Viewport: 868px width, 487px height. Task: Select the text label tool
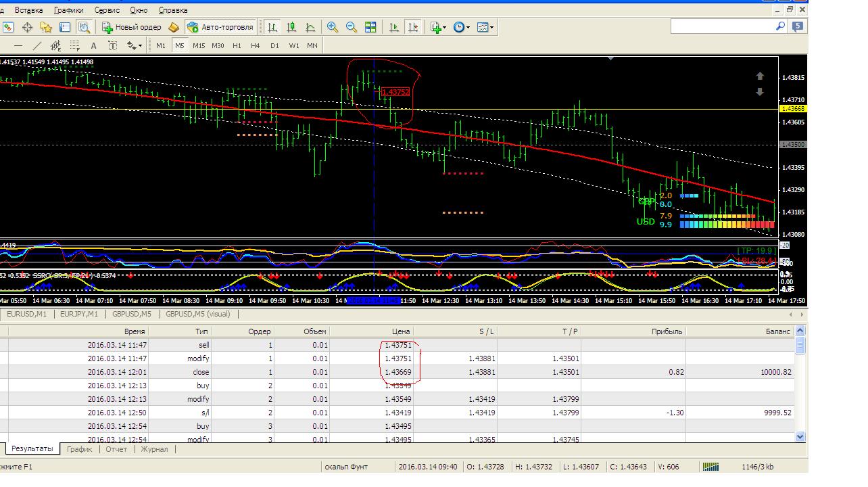[112, 46]
